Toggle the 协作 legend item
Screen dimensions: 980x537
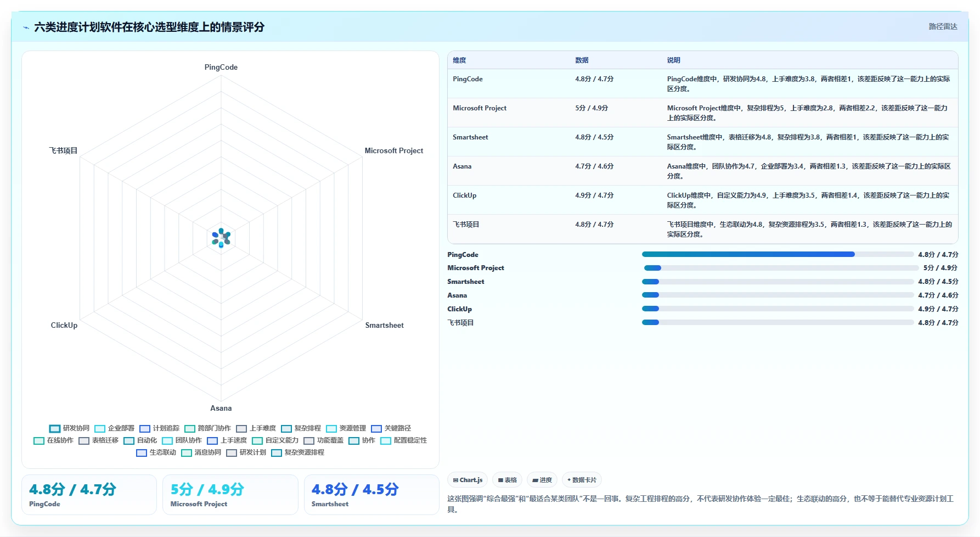362,440
